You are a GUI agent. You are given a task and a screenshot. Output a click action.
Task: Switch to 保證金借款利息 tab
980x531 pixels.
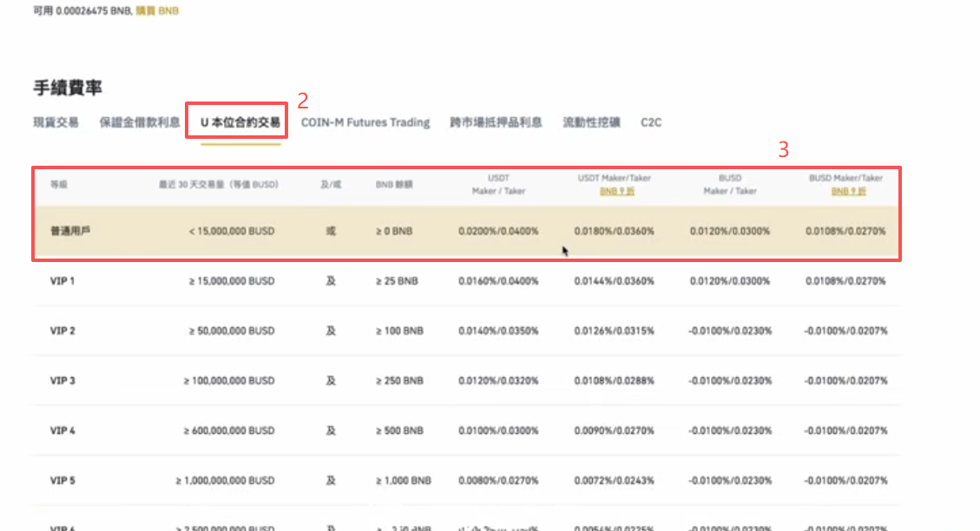click(140, 122)
